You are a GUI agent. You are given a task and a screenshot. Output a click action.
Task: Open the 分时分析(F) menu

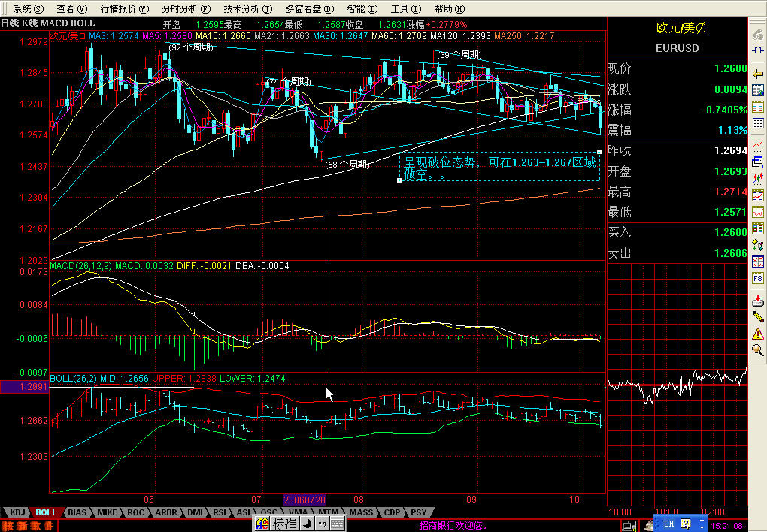[186, 9]
